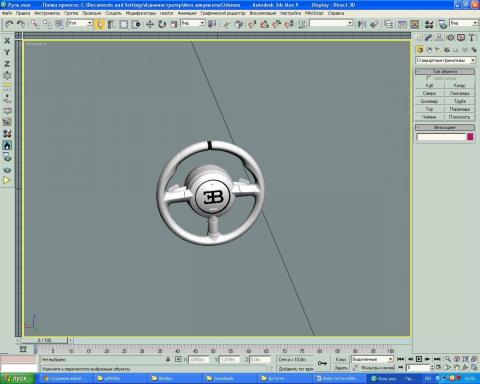480x384 pixels.
Task: Toggle the 3D Snaps magnet icon
Action: (252, 24)
